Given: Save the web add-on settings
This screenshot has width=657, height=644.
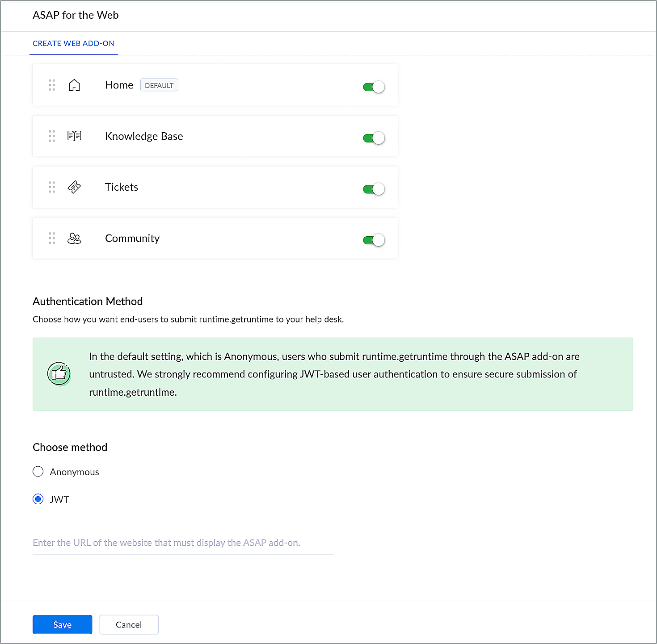Looking at the screenshot, I should click(62, 624).
